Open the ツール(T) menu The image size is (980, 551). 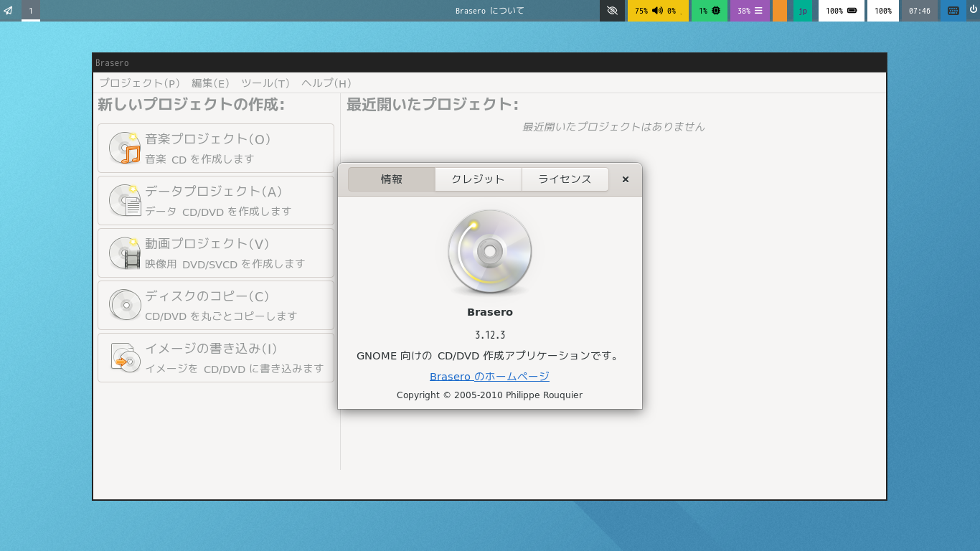click(265, 83)
